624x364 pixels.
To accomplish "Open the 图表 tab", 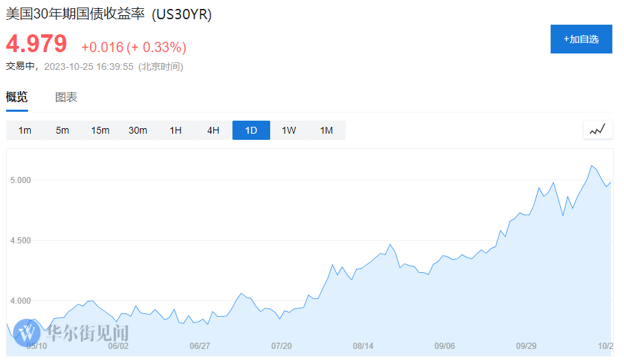I will 66,97.
